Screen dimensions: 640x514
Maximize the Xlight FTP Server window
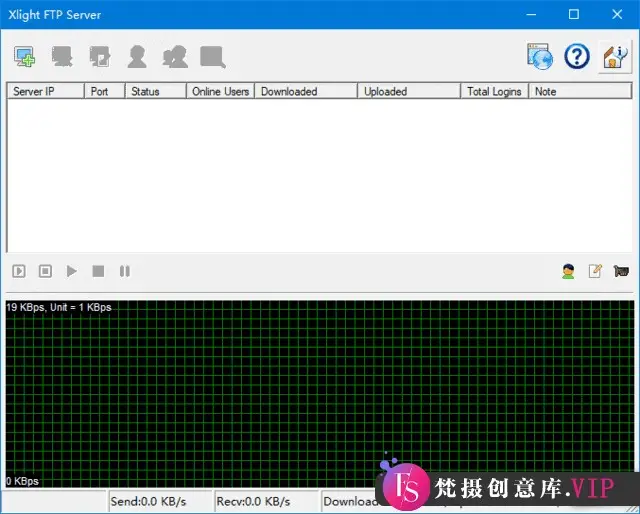pyautogui.click(x=574, y=15)
